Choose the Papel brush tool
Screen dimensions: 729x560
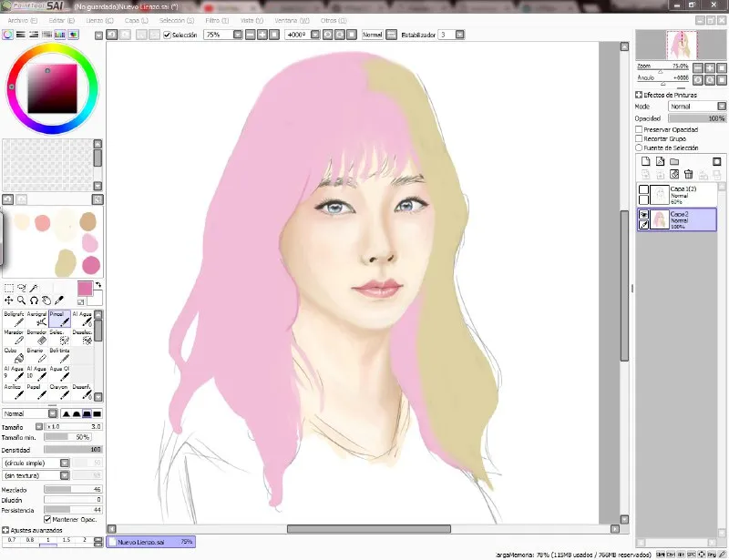click(36, 392)
